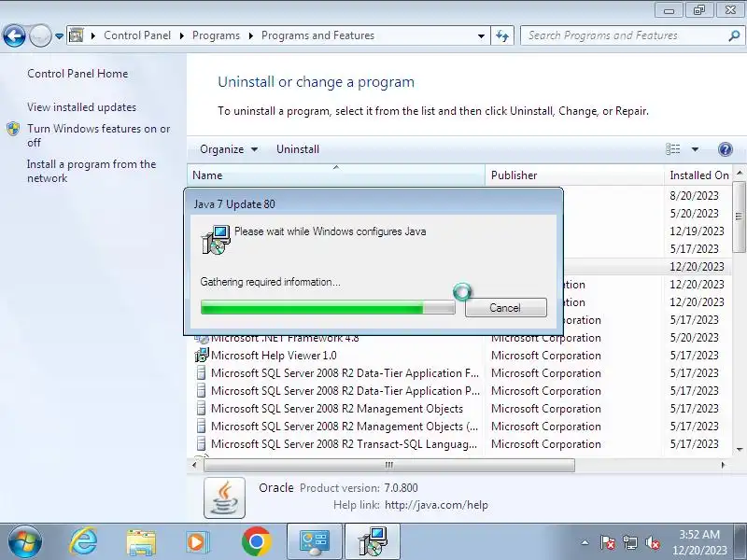
Task: Click the vertical scrollbar down arrow
Action: 740,449
